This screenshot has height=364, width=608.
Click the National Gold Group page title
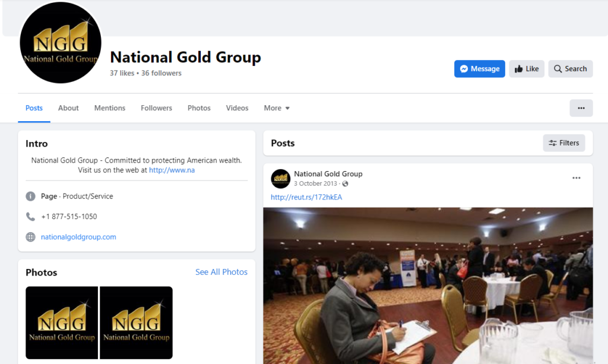coord(185,57)
